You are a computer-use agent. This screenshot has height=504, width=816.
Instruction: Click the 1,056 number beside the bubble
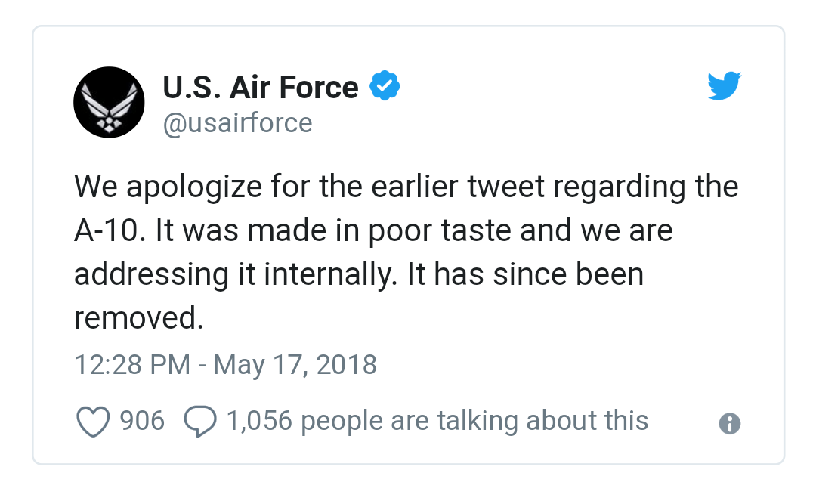click(x=259, y=420)
